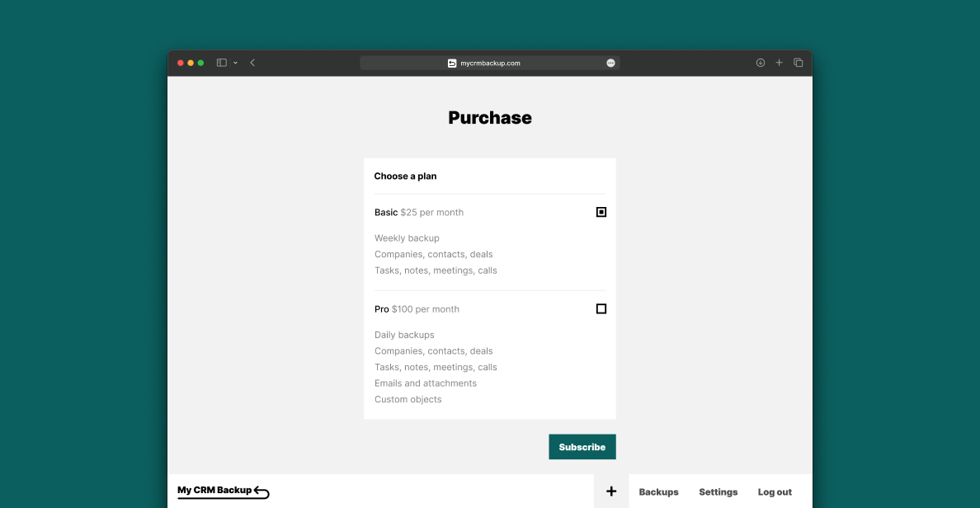Screen dimensions: 980x508
Task: Expand the sidebar dropdown chevron
Action: pos(236,63)
